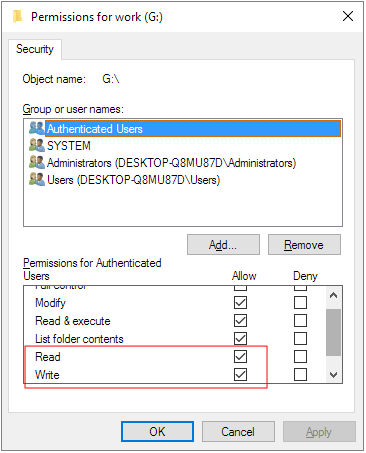Click the Write permission label
Image resolution: width=366 pixels, height=453 pixels.
[x=47, y=375]
